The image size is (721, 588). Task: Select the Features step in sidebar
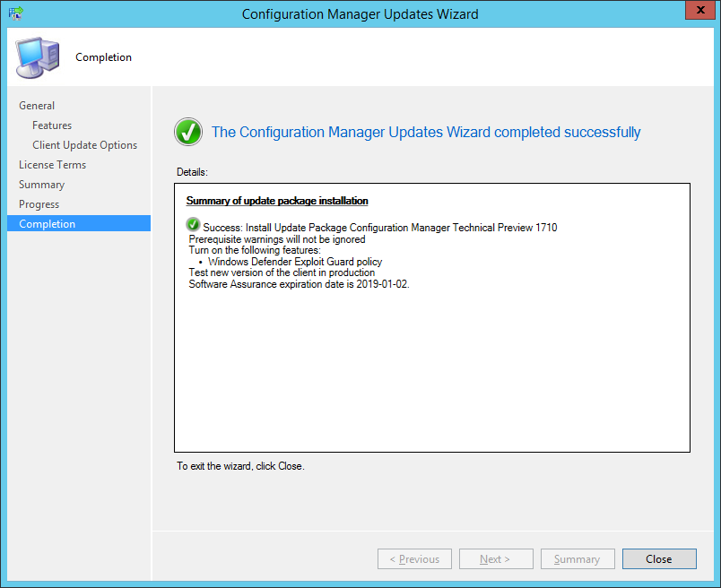point(52,125)
